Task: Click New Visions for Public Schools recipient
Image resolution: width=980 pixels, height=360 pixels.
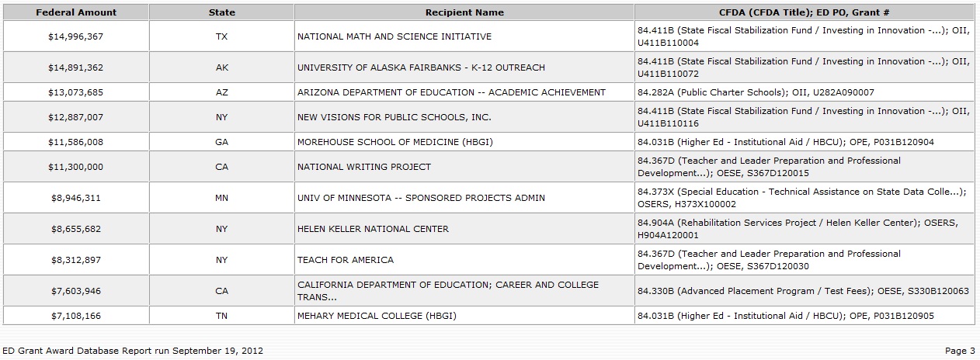Action: point(394,117)
